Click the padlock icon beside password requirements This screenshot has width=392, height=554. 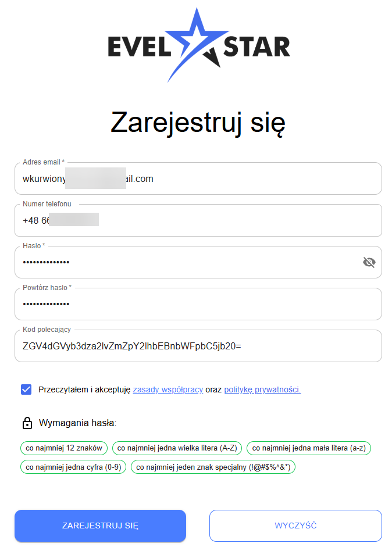coord(27,423)
